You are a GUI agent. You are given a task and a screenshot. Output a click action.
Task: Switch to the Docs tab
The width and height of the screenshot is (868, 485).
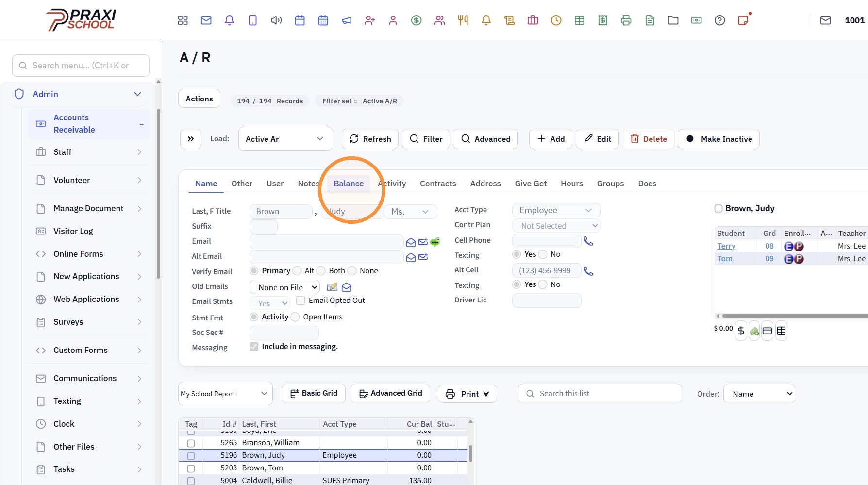647,184
